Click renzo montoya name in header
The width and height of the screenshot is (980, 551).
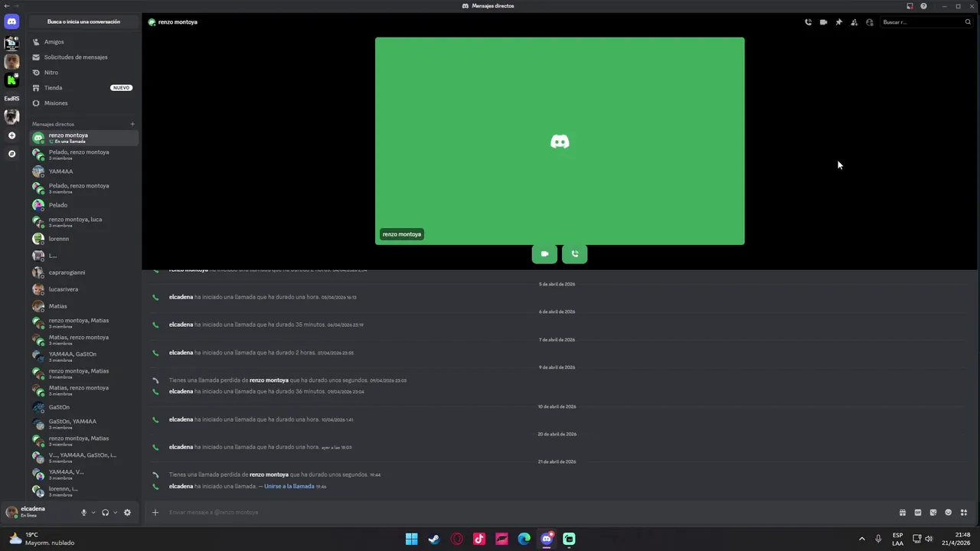[178, 22]
